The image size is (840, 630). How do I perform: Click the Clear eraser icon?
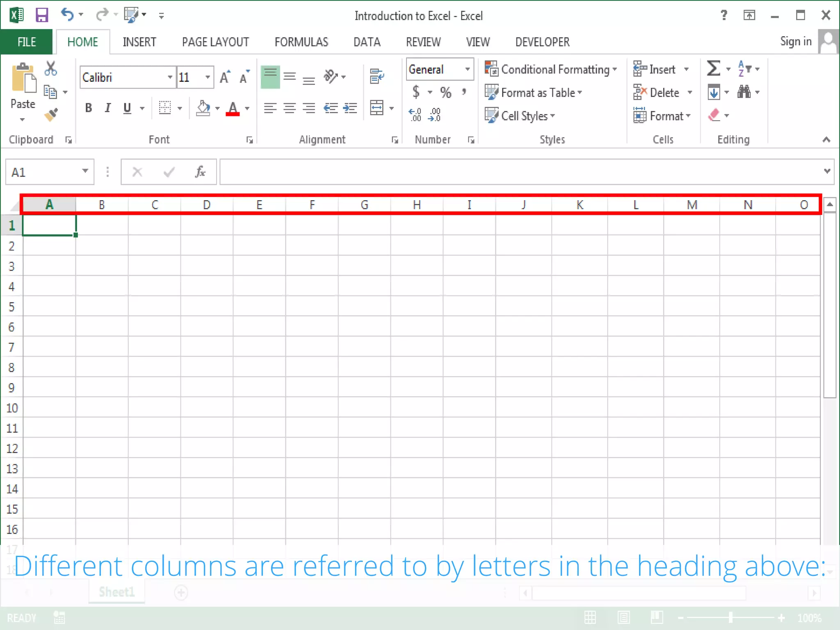pyautogui.click(x=714, y=115)
